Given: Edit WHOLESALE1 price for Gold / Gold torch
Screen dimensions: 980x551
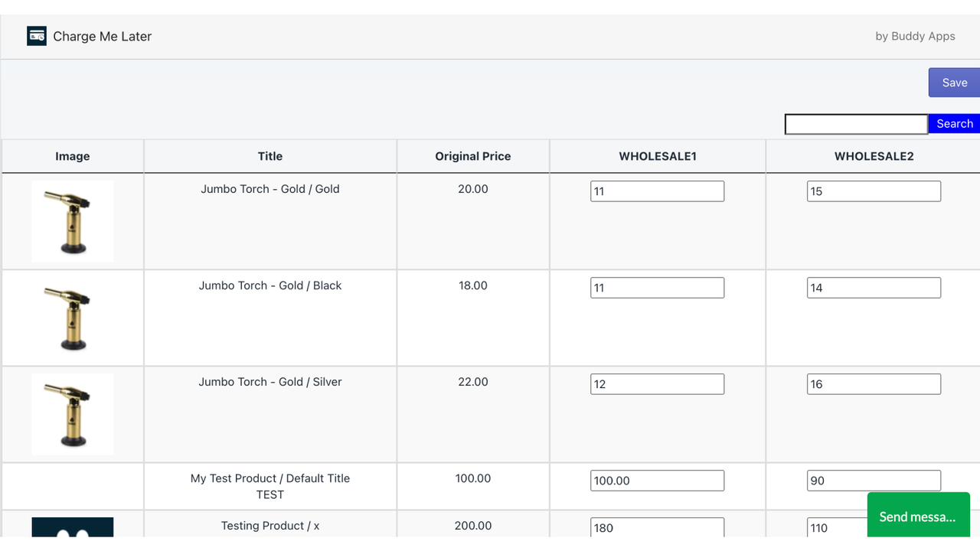Looking at the screenshot, I should [x=657, y=191].
